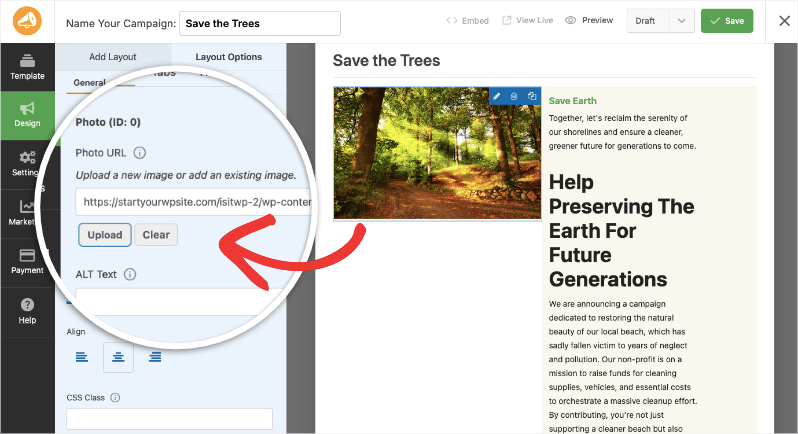Preview the campaign

point(589,20)
